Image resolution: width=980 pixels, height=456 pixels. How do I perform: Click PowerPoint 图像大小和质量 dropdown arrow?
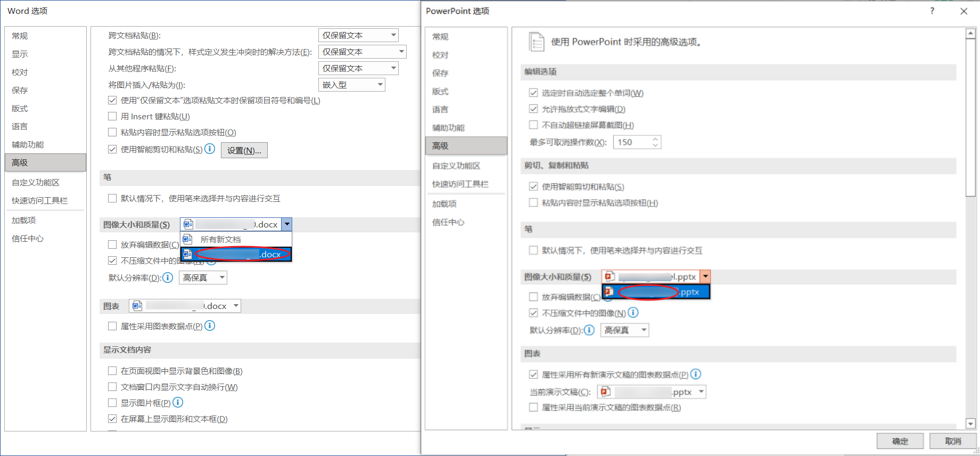(705, 276)
